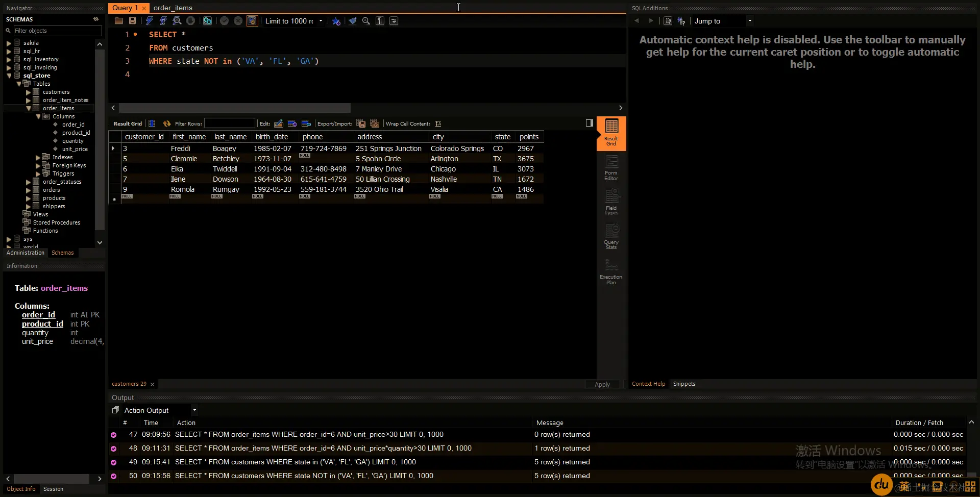This screenshot has width=980, height=497.
Task: Switch to the Administration tab
Action: [x=26, y=253]
